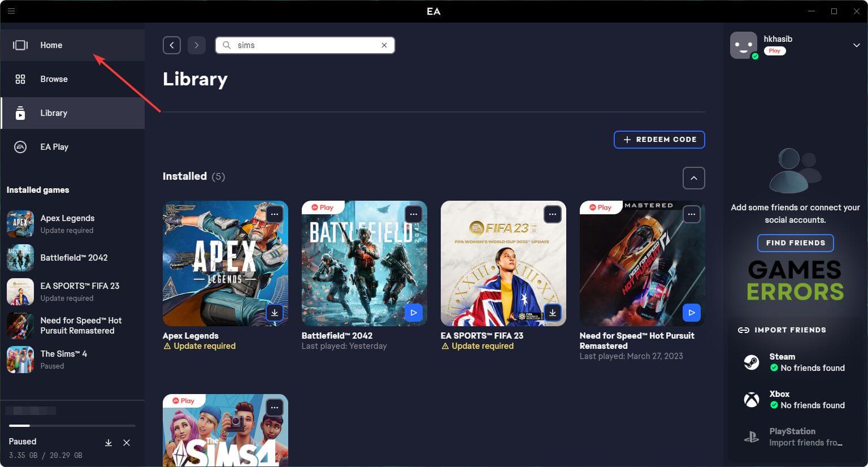Click 'Last played: Yesterday' text

click(x=344, y=346)
